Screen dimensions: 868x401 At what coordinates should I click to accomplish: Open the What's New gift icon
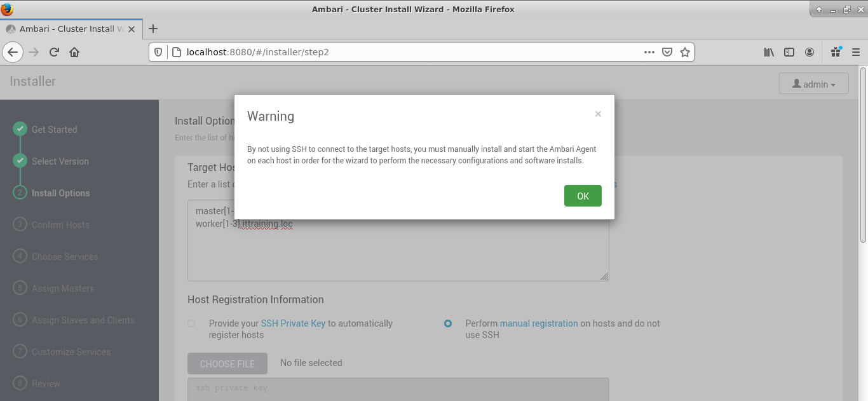[836, 52]
